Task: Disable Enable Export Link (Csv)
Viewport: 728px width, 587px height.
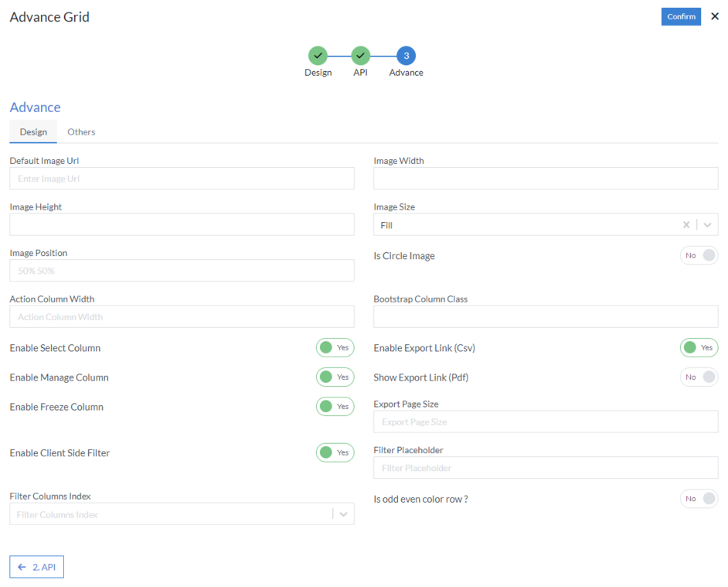Action: (x=699, y=348)
